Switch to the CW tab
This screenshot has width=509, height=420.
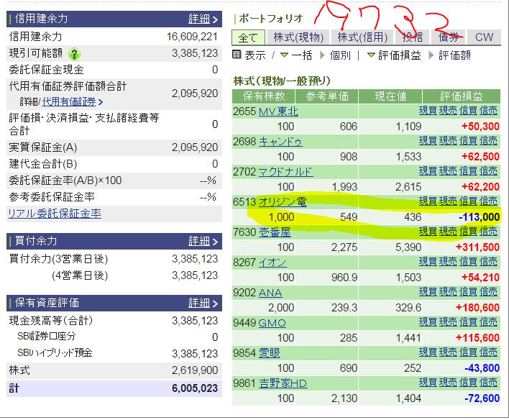coord(484,37)
